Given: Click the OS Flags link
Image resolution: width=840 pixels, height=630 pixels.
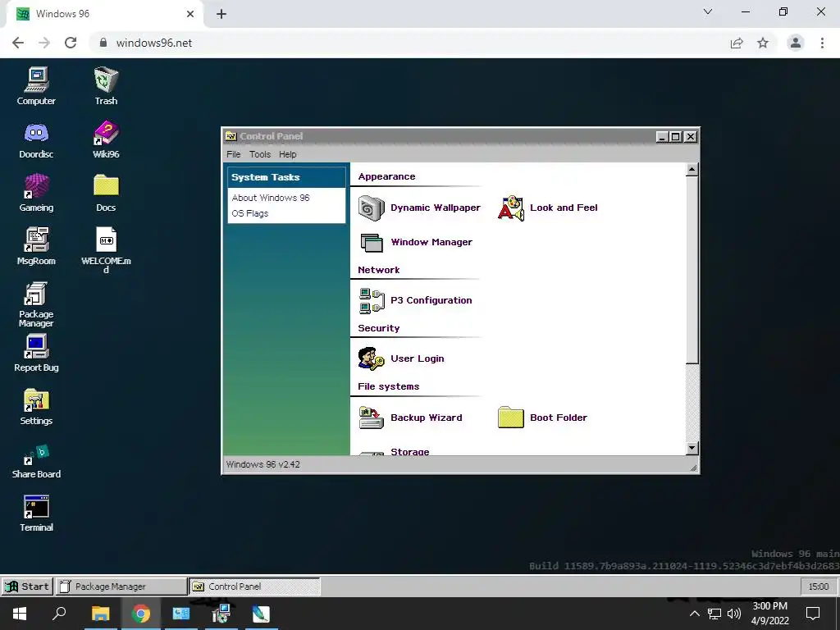Looking at the screenshot, I should tap(249, 213).
